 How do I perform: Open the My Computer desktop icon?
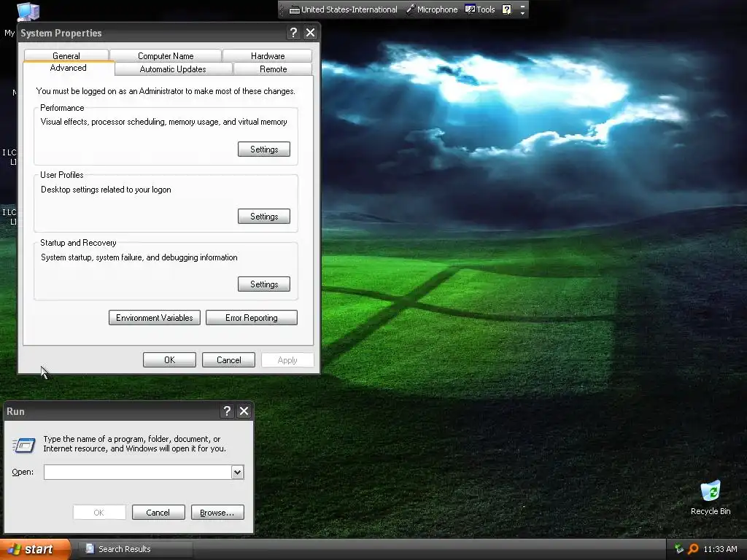pyautogui.click(x=28, y=12)
